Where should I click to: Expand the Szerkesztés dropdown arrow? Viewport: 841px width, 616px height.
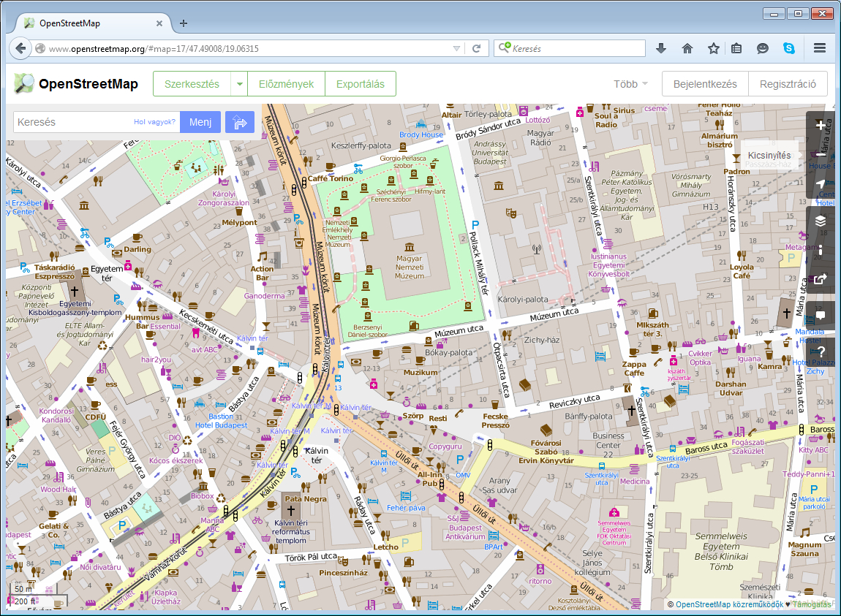coord(239,84)
